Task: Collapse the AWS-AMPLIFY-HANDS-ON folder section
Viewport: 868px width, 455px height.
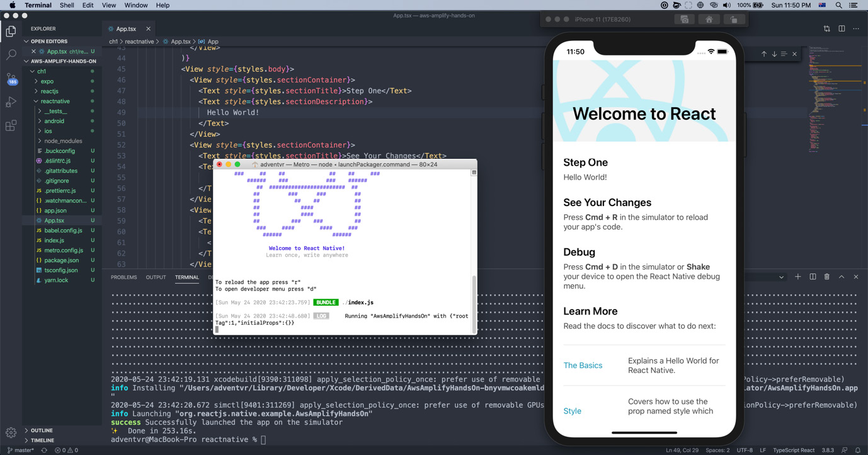Action: [62, 61]
